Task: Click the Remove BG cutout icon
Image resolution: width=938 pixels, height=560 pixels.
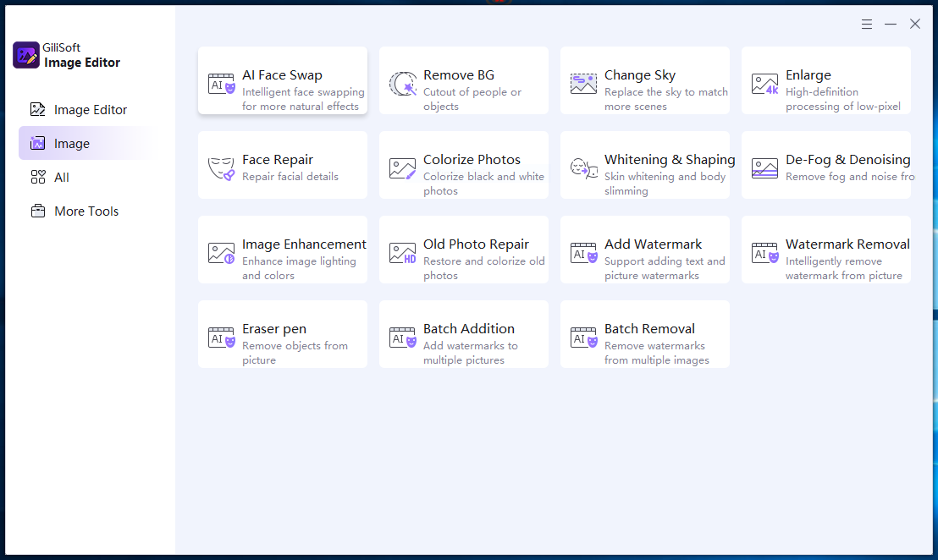Action: 403,84
